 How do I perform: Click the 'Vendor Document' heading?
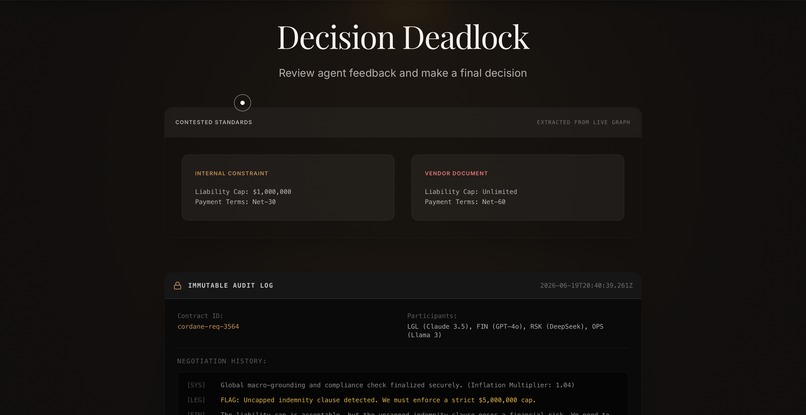click(x=456, y=174)
